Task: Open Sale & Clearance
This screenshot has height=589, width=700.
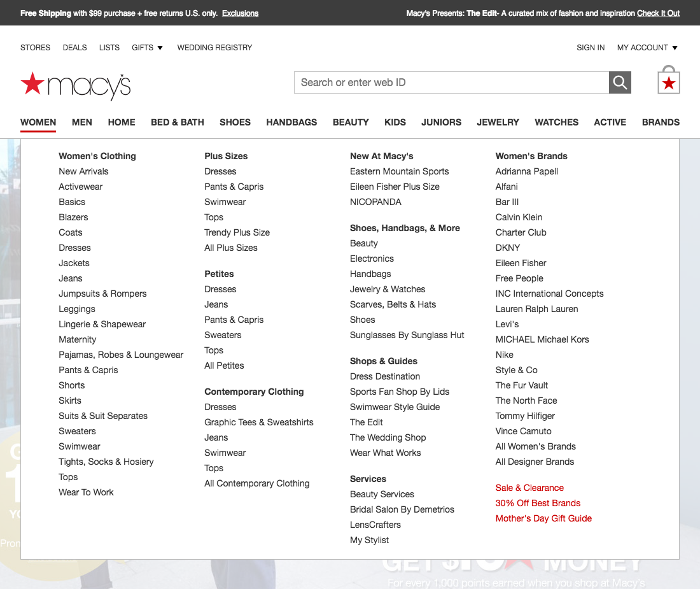Action: point(529,488)
